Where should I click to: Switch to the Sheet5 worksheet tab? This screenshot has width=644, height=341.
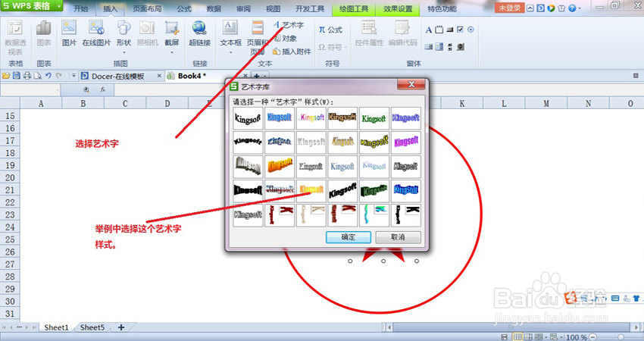(92, 327)
